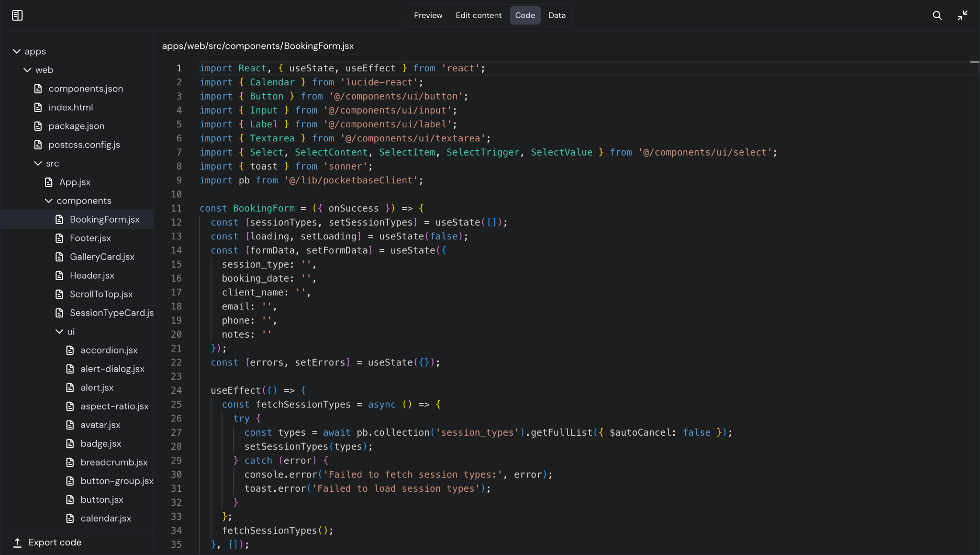Click the aspect-ratio.jsx file icon

click(70, 406)
